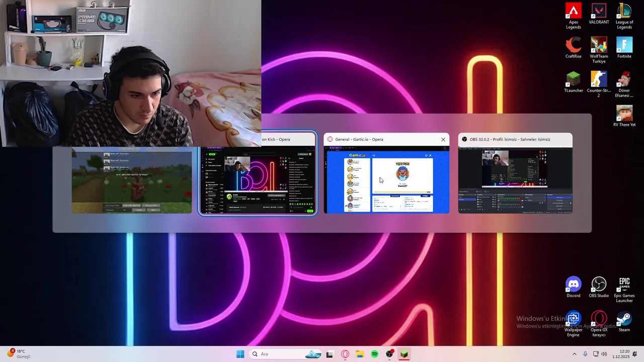The width and height of the screenshot is (644, 362).
Task: Select the Opera GX tarayıcı desktop icon
Action: point(599,324)
